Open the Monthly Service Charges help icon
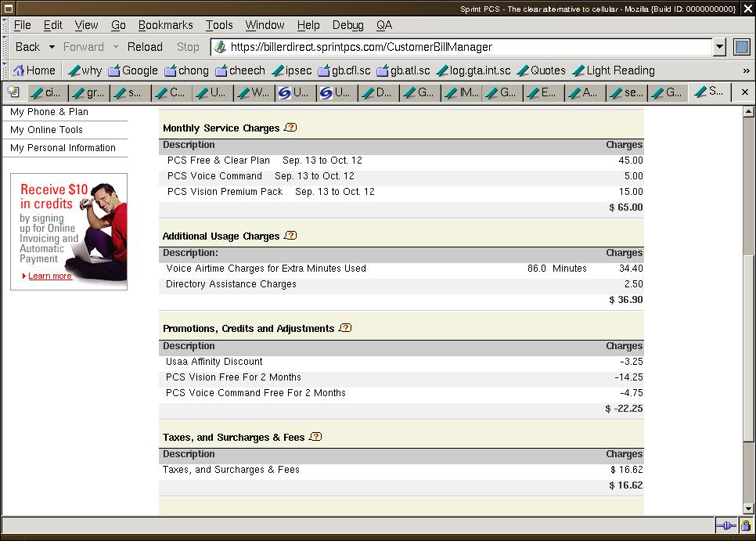The height and width of the screenshot is (541, 756). coord(290,128)
